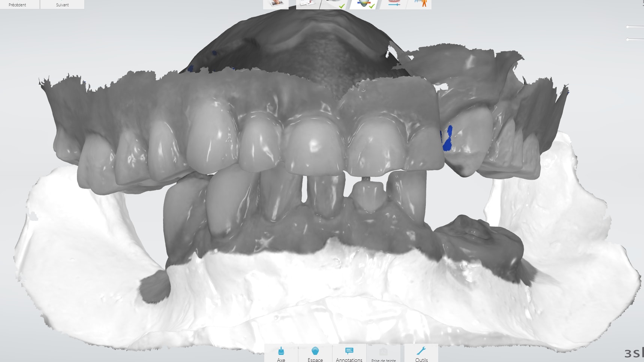Open the order form cards workflow step
Screen dimensions: 644x362
(x=309, y=4)
